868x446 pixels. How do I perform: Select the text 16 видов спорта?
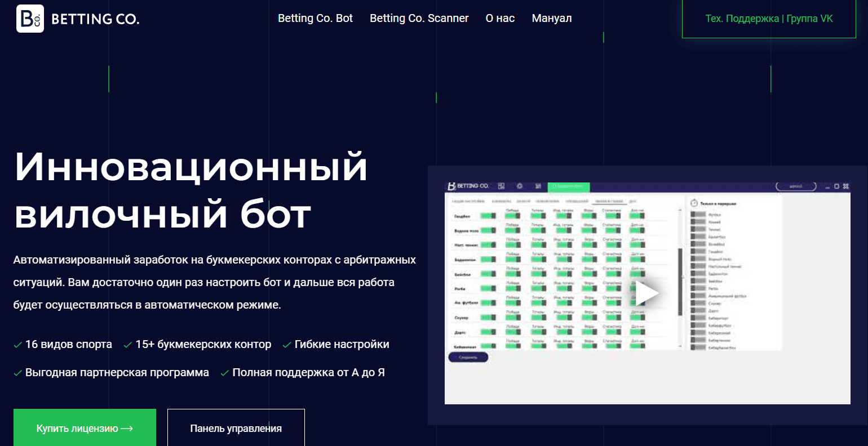pos(69,344)
